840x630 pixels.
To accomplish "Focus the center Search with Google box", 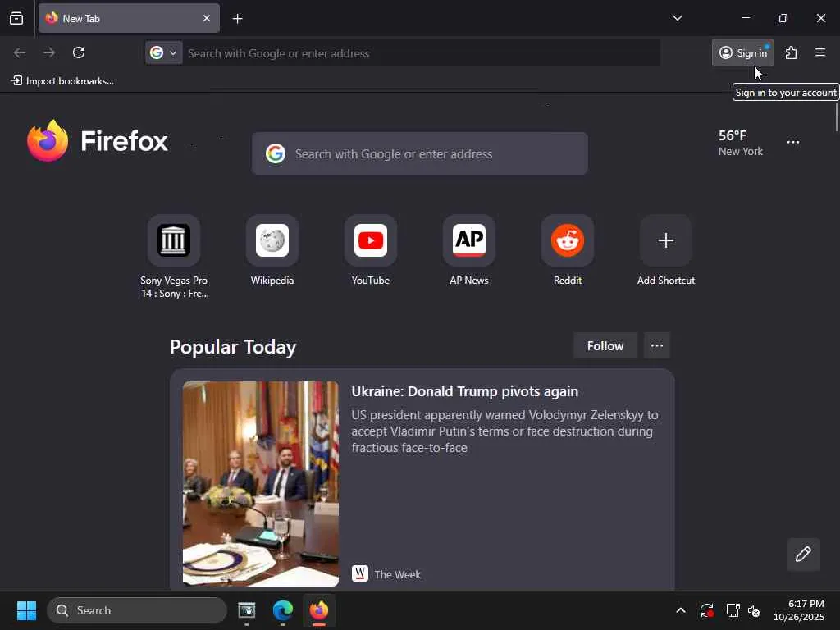I will coord(419,153).
